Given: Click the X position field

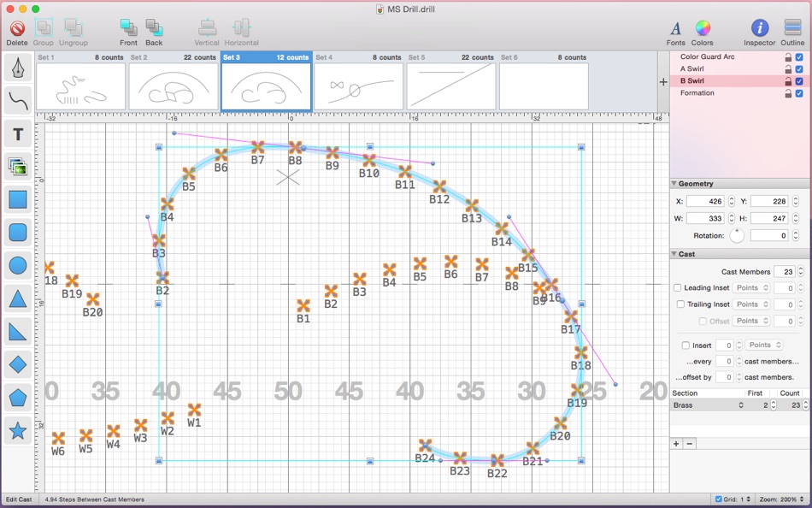Looking at the screenshot, I should point(705,201).
